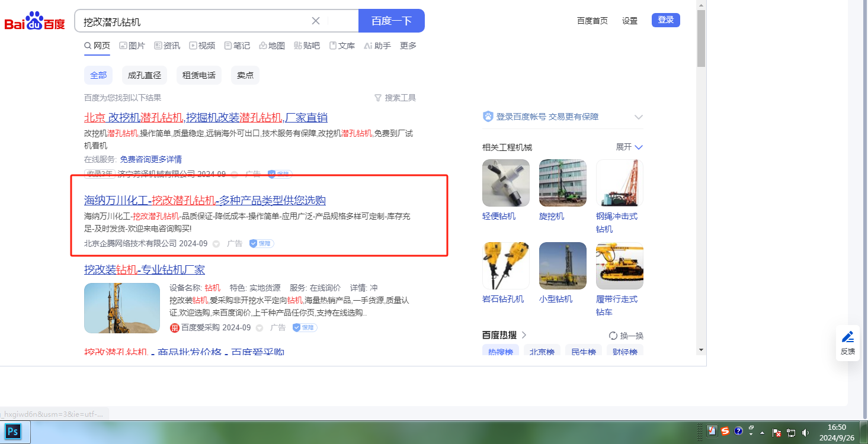Viewport: 868px width, 444px height.
Task: Click the 旋挖机 text link
Action: click(x=552, y=216)
